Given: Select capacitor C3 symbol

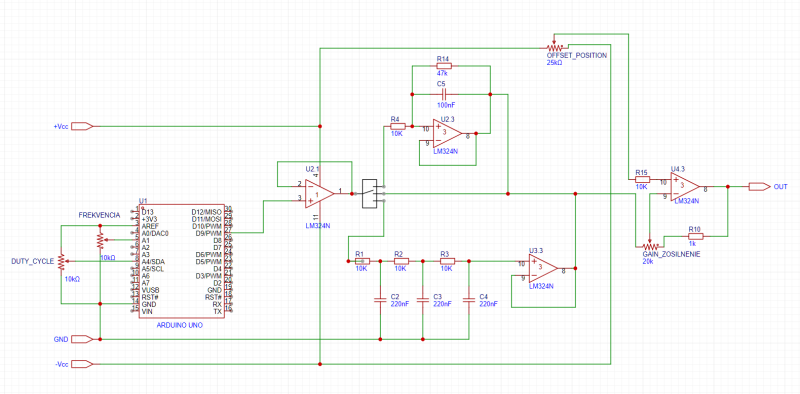Looking at the screenshot, I should click(422, 299).
